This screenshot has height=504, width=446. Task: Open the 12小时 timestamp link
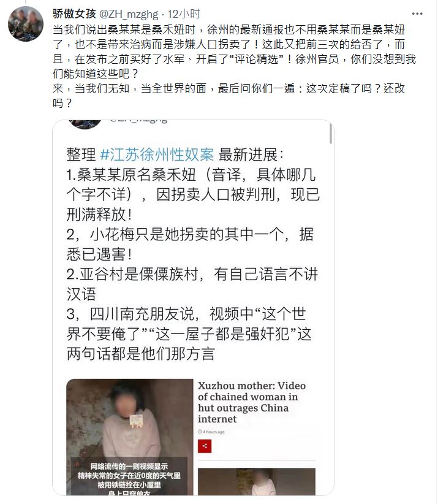pos(184,14)
